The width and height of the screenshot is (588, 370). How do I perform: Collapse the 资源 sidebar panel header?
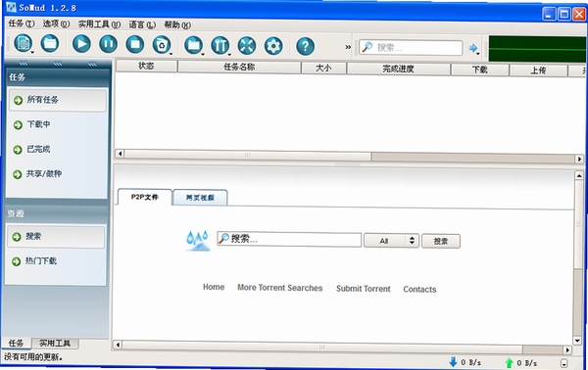click(x=57, y=213)
